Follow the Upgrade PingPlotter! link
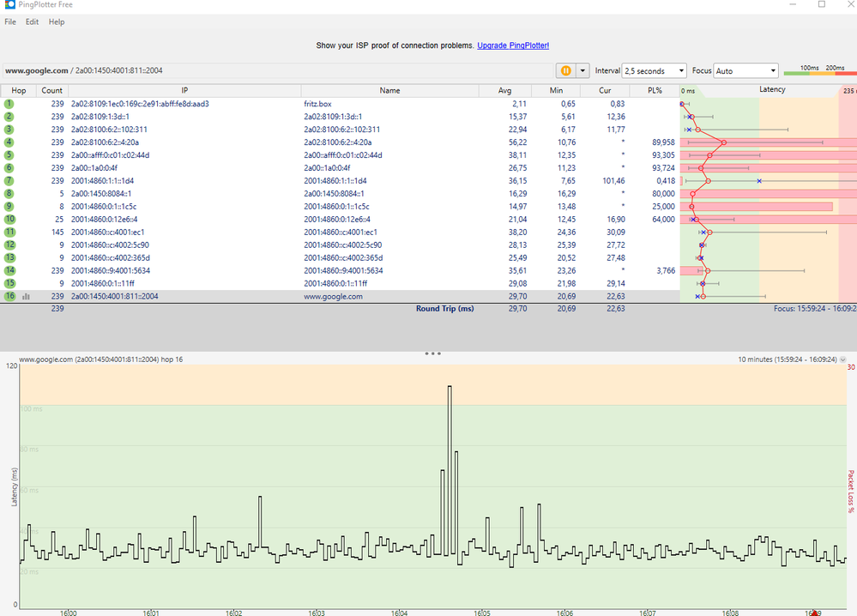 tap(513, 45)
